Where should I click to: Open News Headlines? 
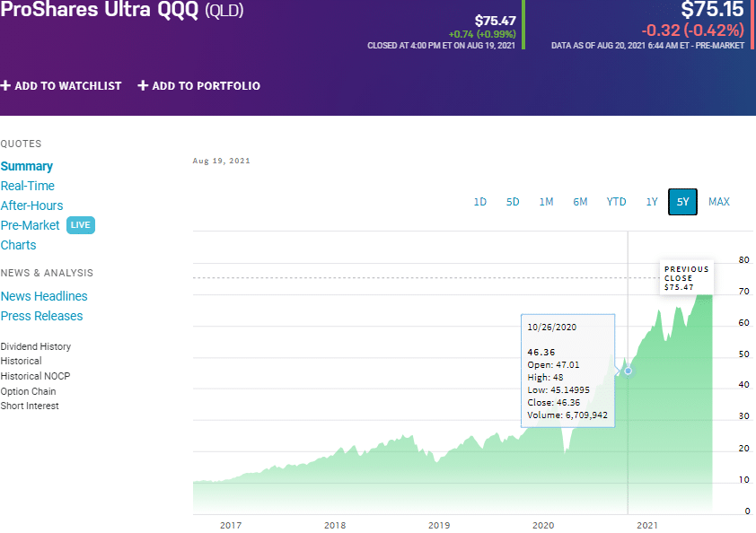(44, 296)
